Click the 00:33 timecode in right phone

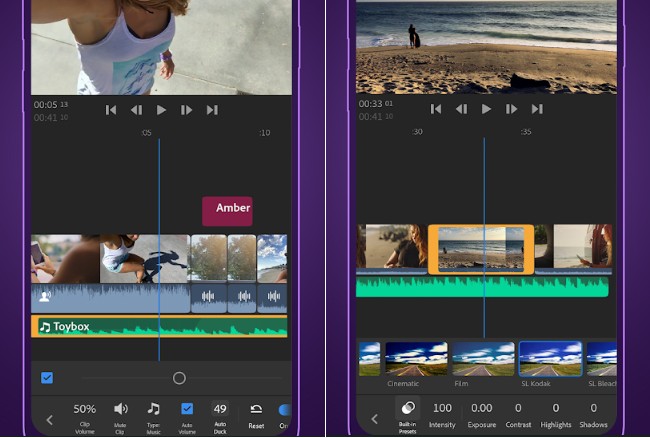pos(376,104)
